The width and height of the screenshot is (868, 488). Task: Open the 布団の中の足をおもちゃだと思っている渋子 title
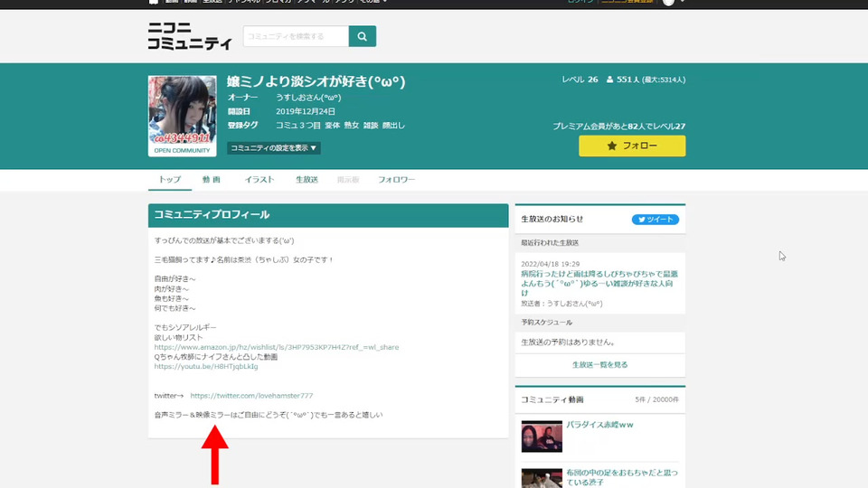[x=622, y=477]
